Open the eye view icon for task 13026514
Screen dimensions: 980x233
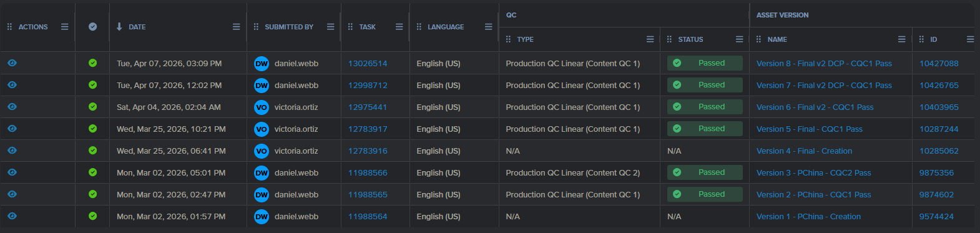pos(12,63)
